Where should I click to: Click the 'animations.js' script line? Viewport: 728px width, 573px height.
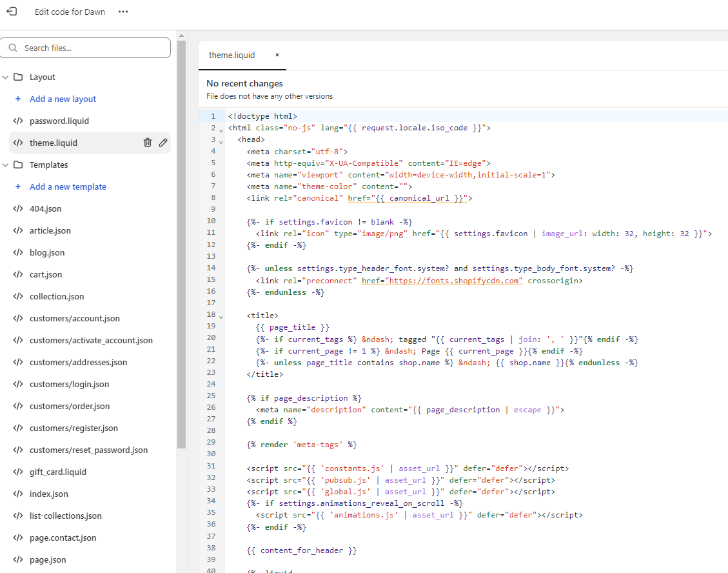pyautogui.click(x=419, y=515)
